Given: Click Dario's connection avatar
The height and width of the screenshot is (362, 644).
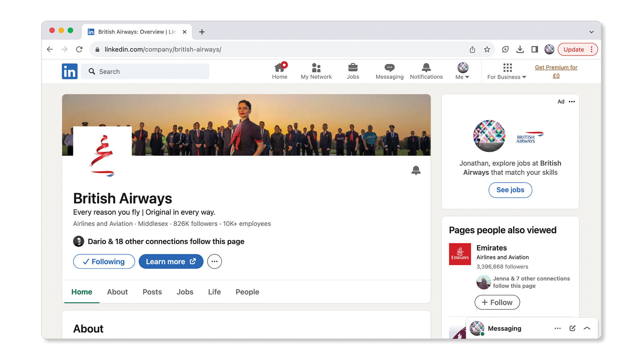Looking at the screenshot, I should point(78,241).
